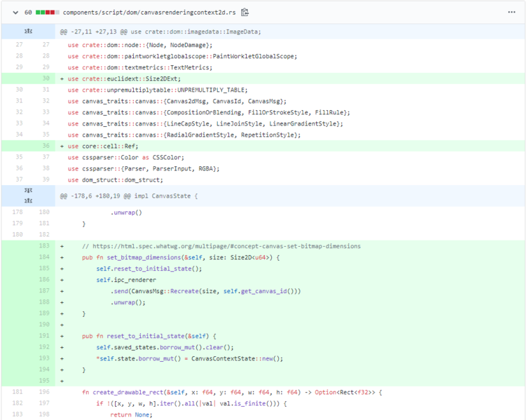Select new line number 30 (euclidext import)
The image size is (527, 420).
tap(46, 79)
